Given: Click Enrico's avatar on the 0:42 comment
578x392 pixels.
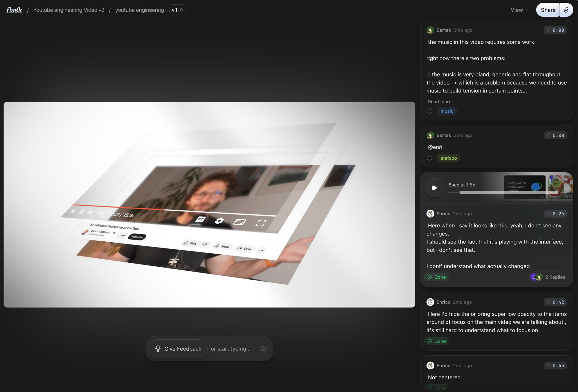Looking at the screenshot, I should (x=430, y=302).
